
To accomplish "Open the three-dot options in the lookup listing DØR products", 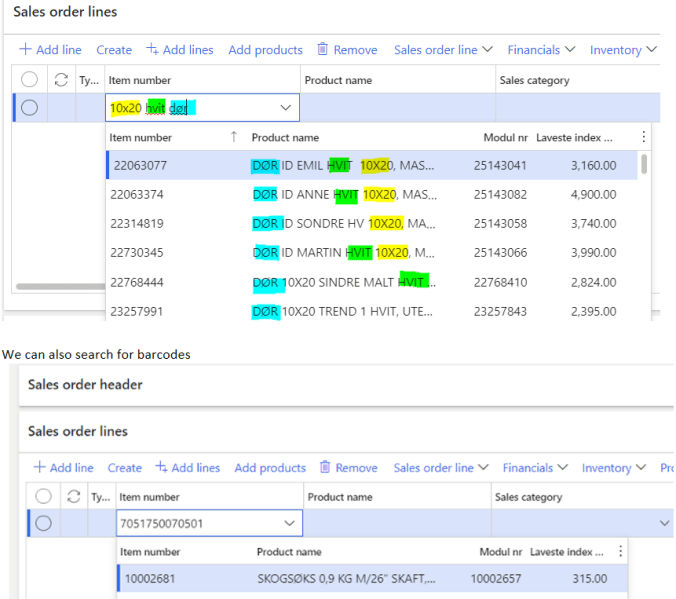I will pyautogui.click(x=643, y=137).
